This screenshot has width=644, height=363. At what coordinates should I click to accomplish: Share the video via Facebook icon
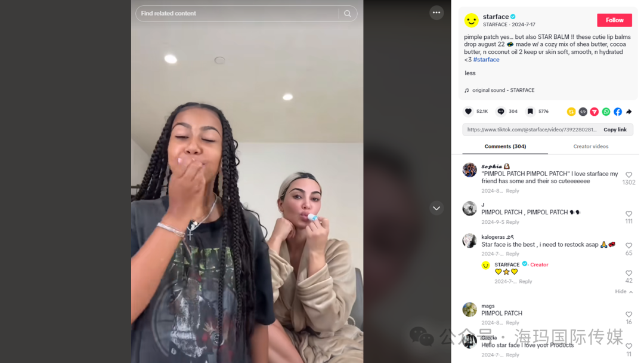[x=618, y=112]
